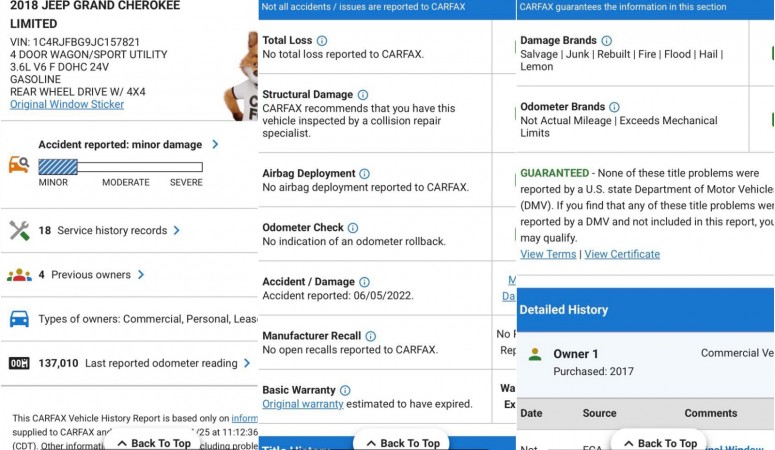Click the Basic Warranty info icon
The width and height of the screenshot is (775, 450).
(x=345, y=390)
